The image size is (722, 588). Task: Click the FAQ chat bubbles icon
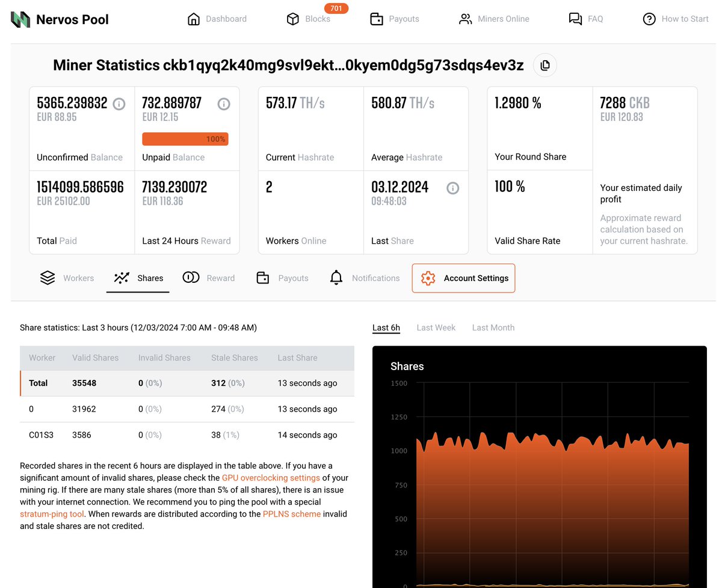click(x=576, y=19)
